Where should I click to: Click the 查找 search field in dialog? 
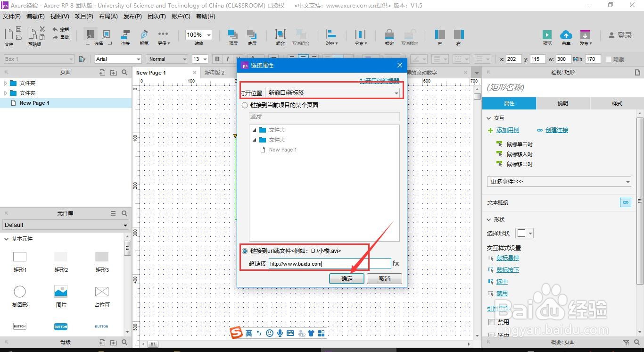(324, 117)
